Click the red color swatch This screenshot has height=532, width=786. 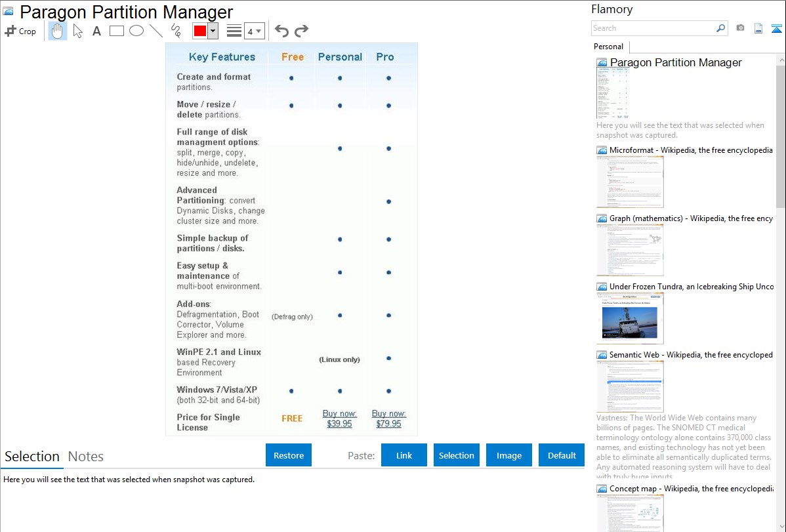200,31
